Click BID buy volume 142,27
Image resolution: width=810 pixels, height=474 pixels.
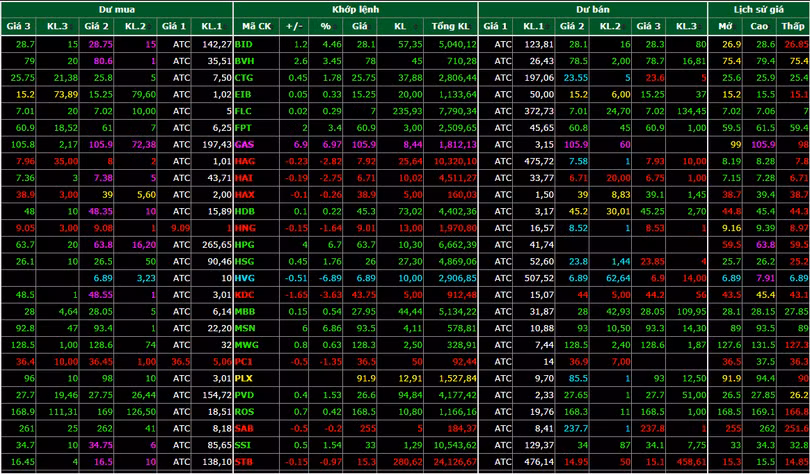[x=217, y=45]
